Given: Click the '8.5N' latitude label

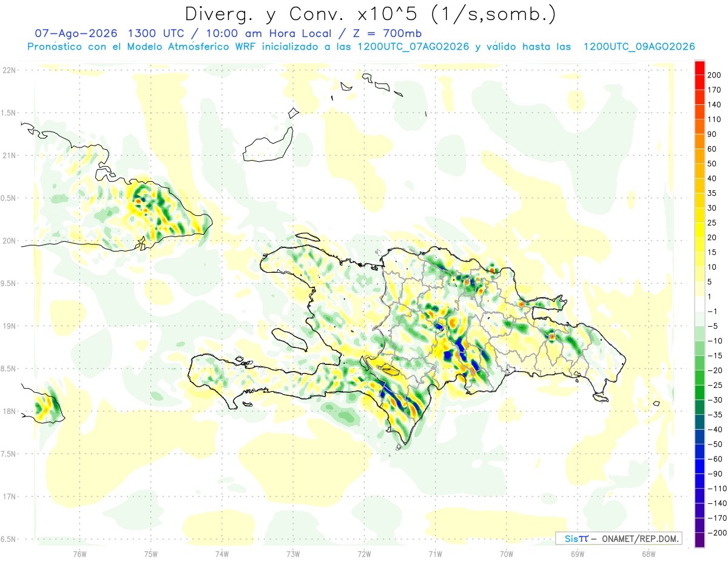Looking at the screenshot, I should click(9, 369).
